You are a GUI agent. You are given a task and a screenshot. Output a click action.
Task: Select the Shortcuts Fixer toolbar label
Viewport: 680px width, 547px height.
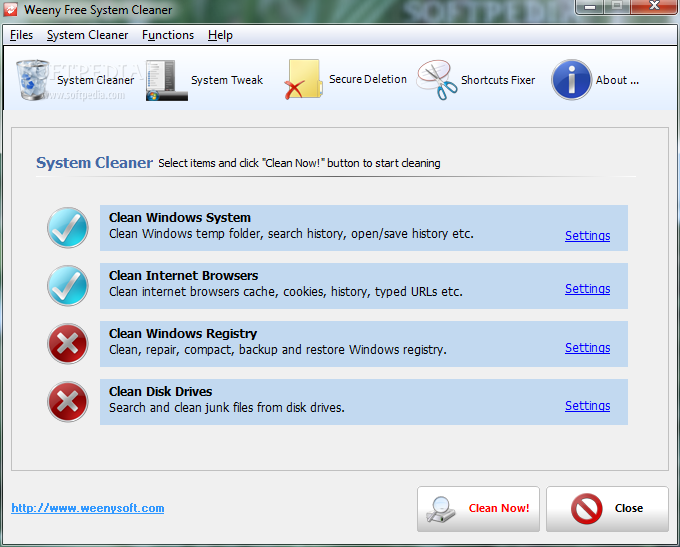(498, 80)
